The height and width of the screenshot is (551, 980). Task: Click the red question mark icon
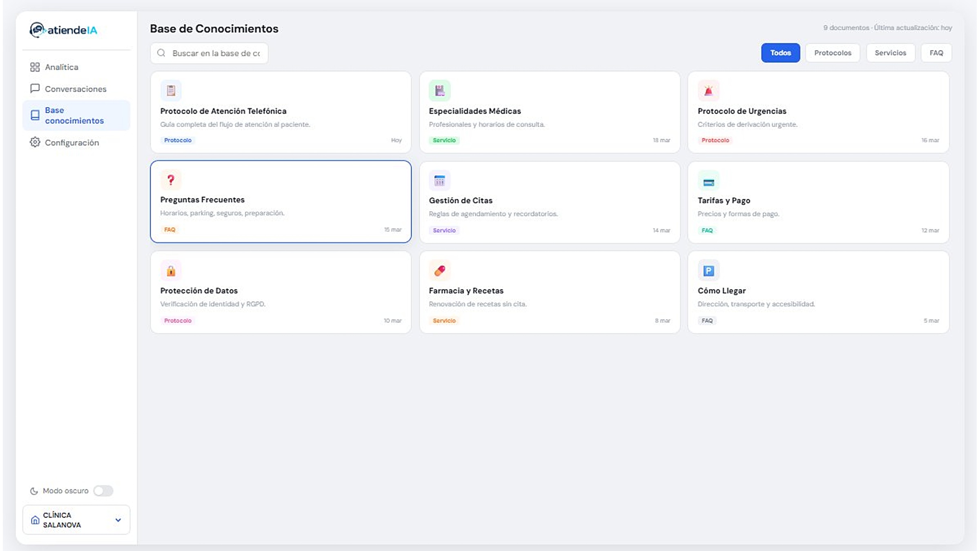171,180
